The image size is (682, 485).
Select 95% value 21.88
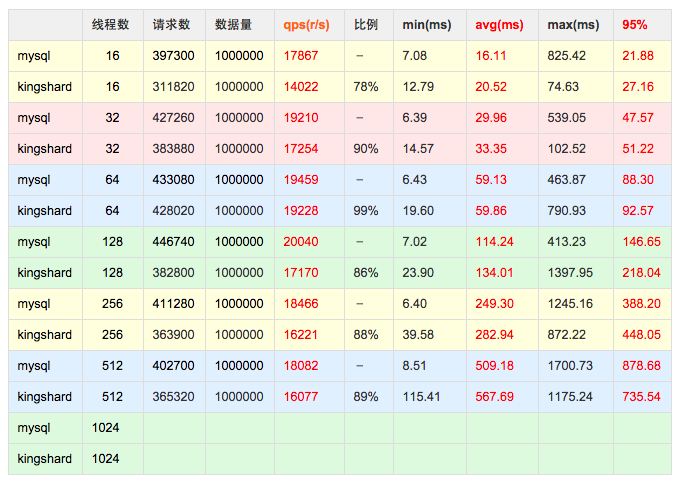pos(638,56)
